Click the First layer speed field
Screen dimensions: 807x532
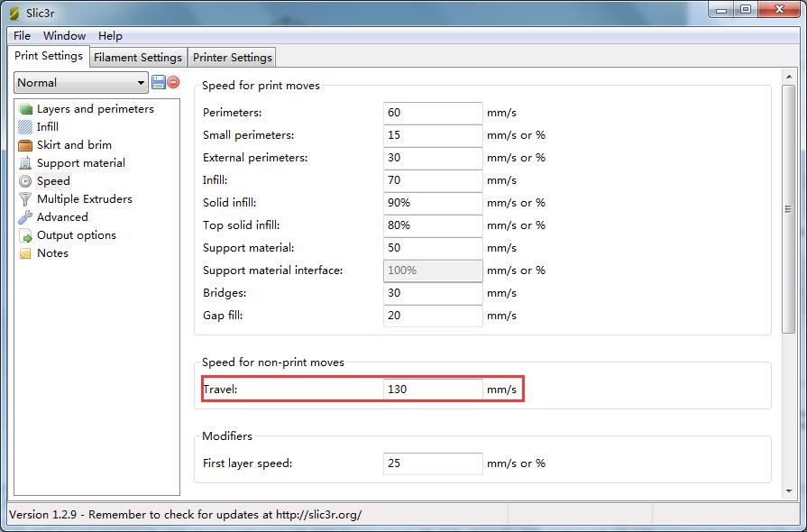tap(433, 463)
